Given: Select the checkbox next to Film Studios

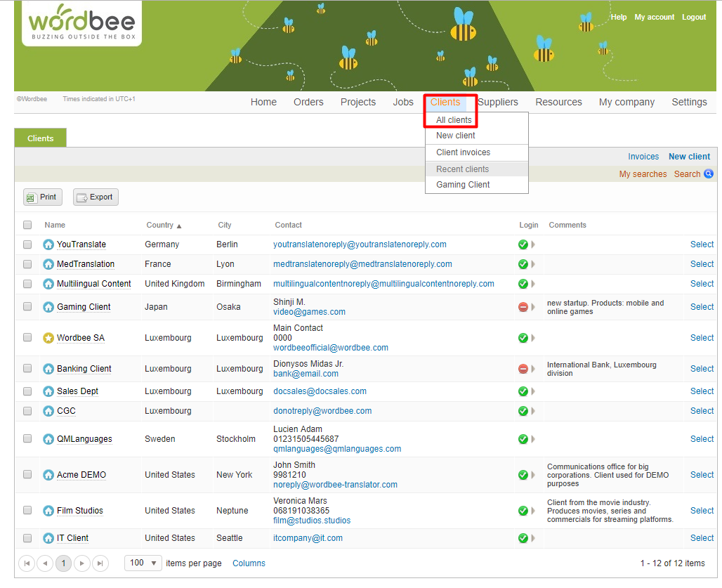Looking at the screenshot, I should [27, 511].
